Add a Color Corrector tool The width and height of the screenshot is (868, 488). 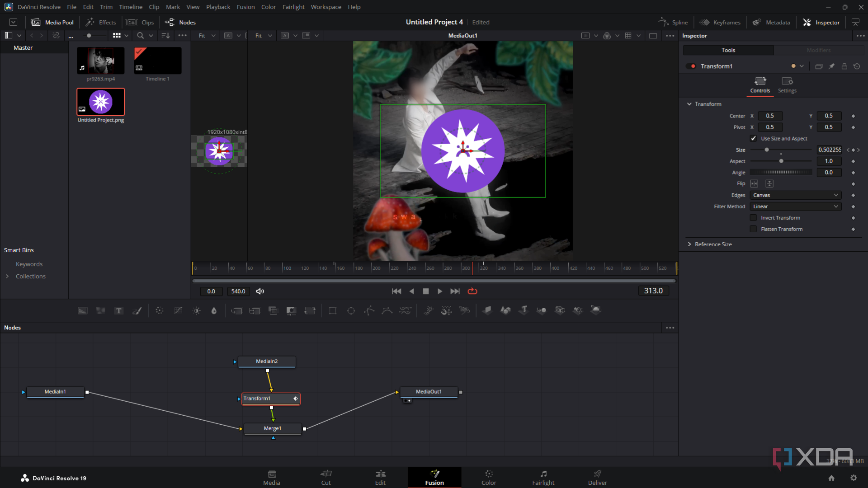(x=159, y=310)
